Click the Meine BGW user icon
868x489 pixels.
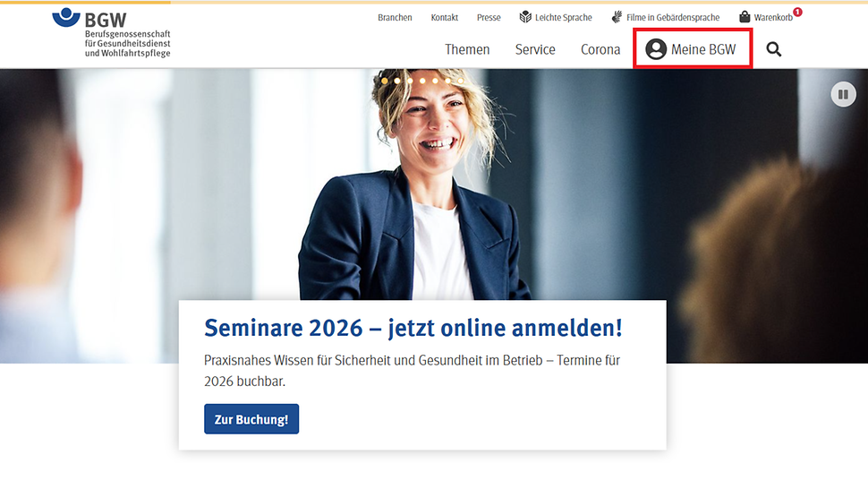click(x=656, y=49)
